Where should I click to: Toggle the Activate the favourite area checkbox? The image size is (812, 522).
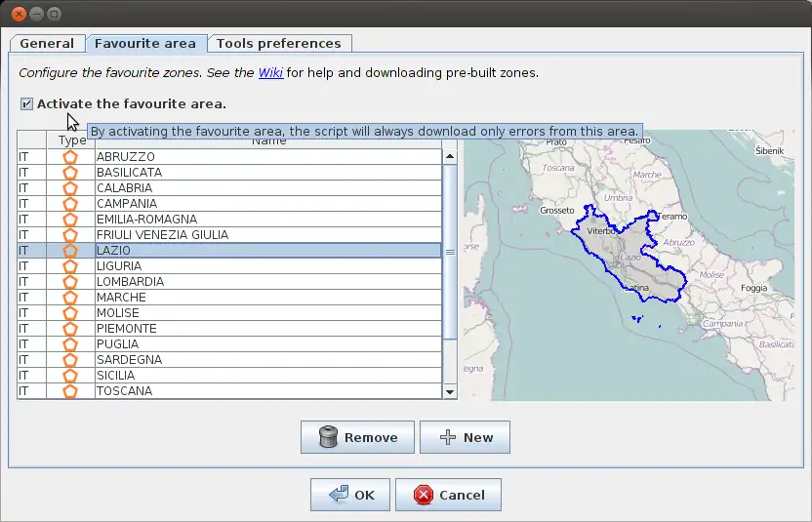(26, 103)
